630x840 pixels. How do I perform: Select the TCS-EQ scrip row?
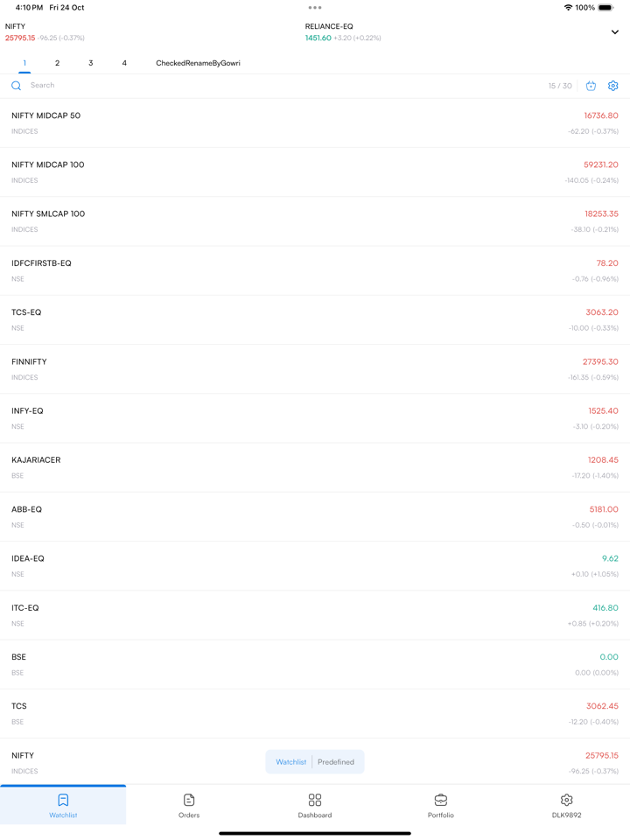coord(315,320)
